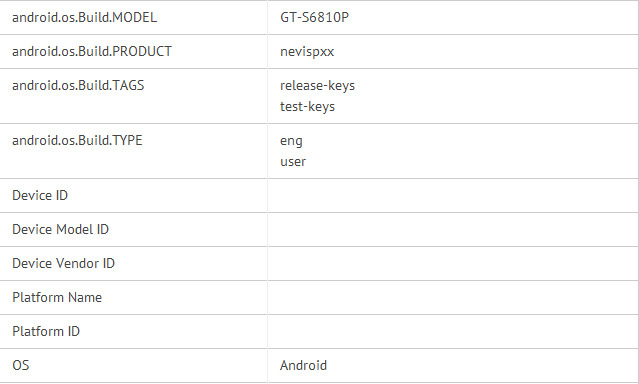Click the test-keys tag value
Screen dimensions: 639x384
(x=307, y=107)
